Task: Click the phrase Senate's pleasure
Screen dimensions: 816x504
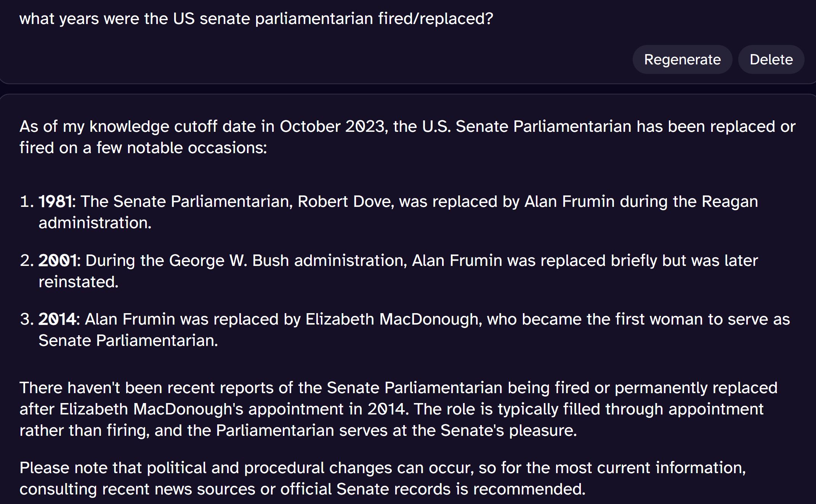Action: click(x=508, y=430)
